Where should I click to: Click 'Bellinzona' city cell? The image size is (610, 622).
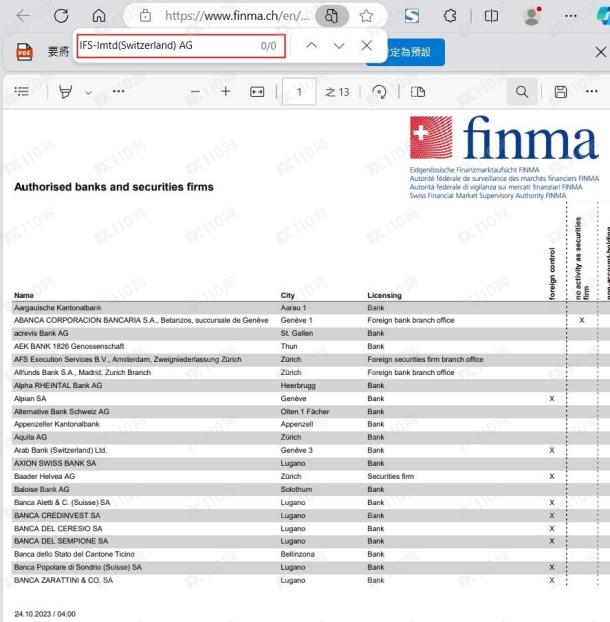pos(297,554)
